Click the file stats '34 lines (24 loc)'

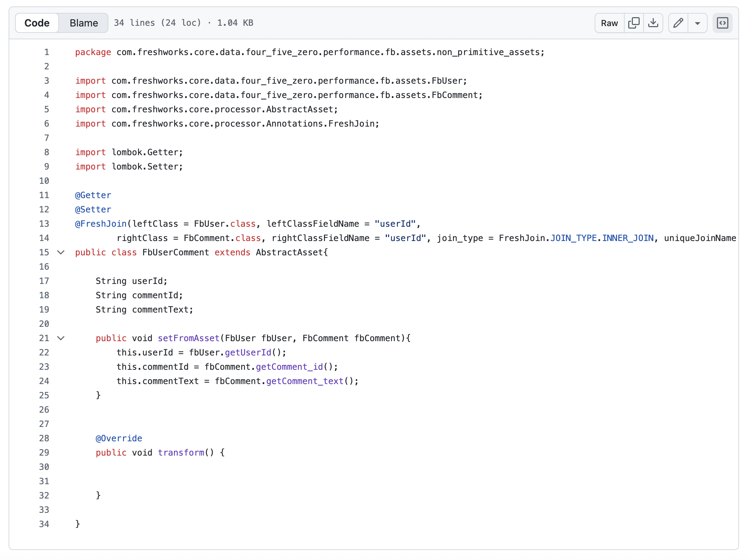tap(157, 23)
